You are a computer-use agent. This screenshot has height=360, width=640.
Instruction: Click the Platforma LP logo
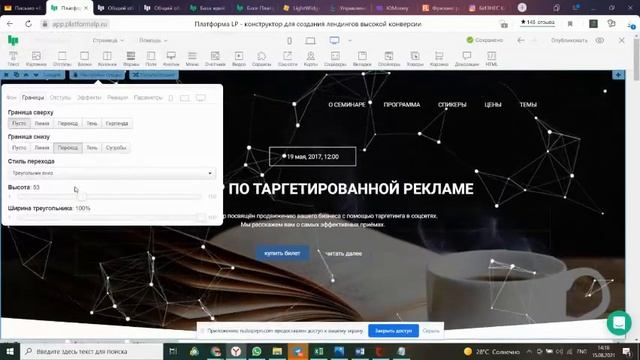click(x=13, y=40)
